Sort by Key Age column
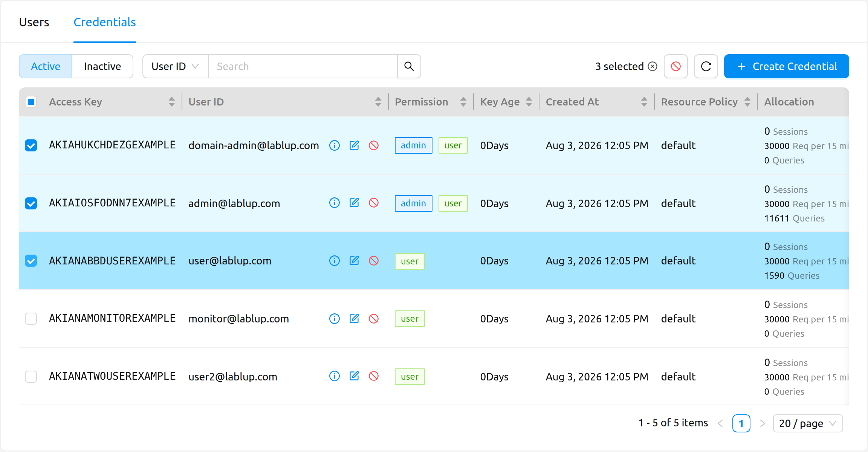The height and width of the screenshot is (452, 868). [x=529, y=102]
